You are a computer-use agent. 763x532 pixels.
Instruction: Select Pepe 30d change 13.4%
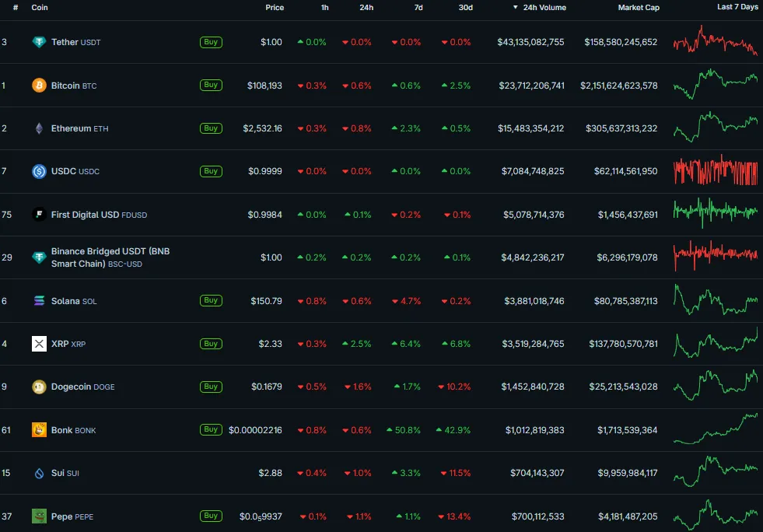click(454, 516)
